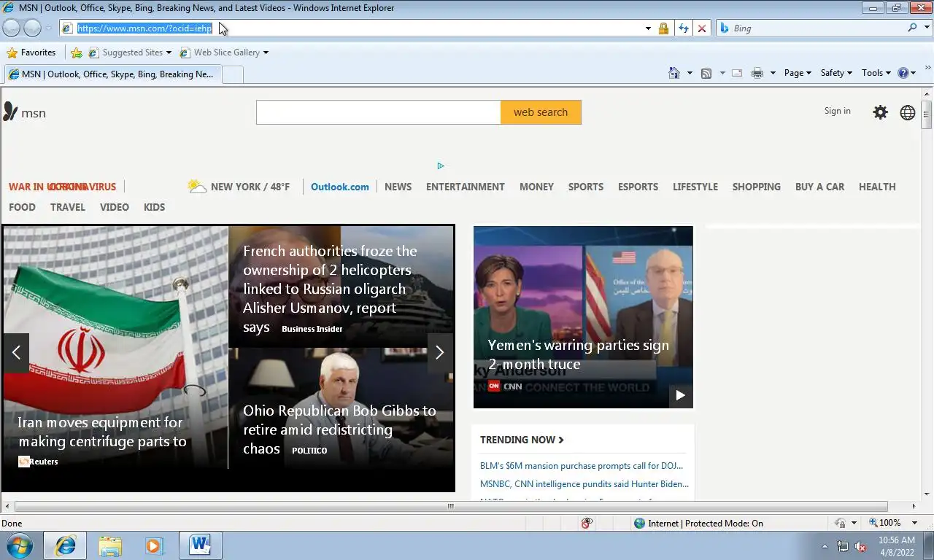934x560 pixels.
Task: Show previous slide in news carousel
Action: [x=16, y=353]
